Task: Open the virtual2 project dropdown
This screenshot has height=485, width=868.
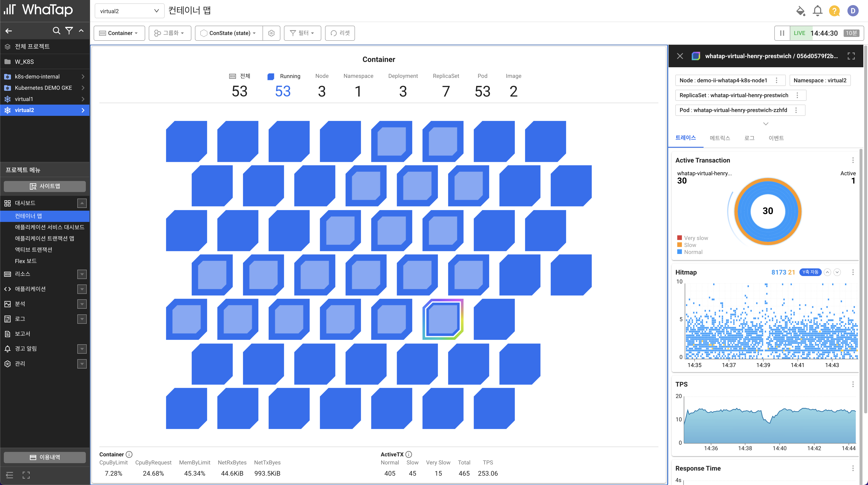Action: pyautogui.click(x=129, y=11)
